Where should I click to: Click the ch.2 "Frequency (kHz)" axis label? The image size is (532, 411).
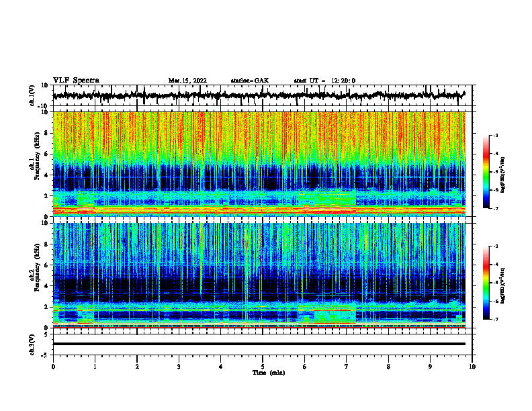37,267
